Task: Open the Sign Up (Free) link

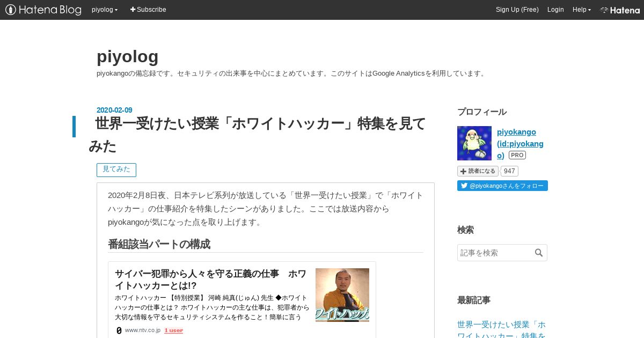Action: pyautogui.click(x=517, y=10)
